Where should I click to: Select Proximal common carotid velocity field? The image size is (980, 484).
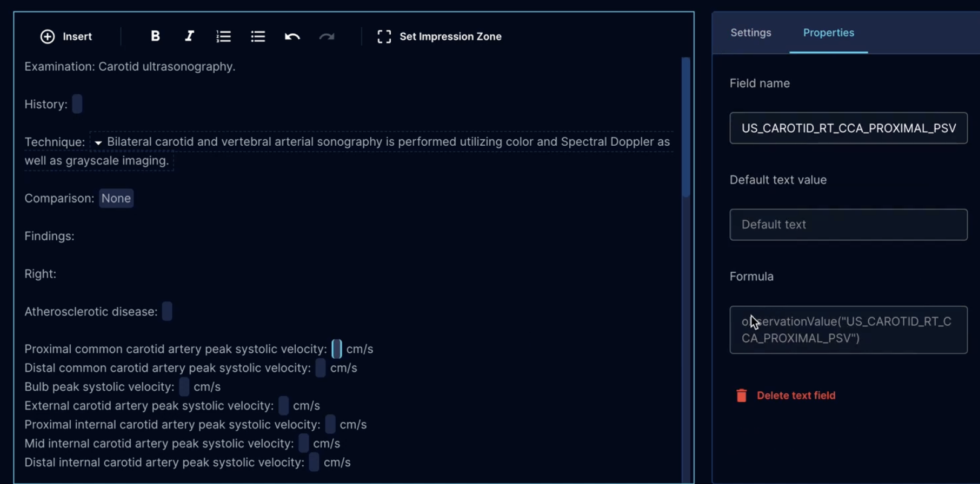point(337,349)
